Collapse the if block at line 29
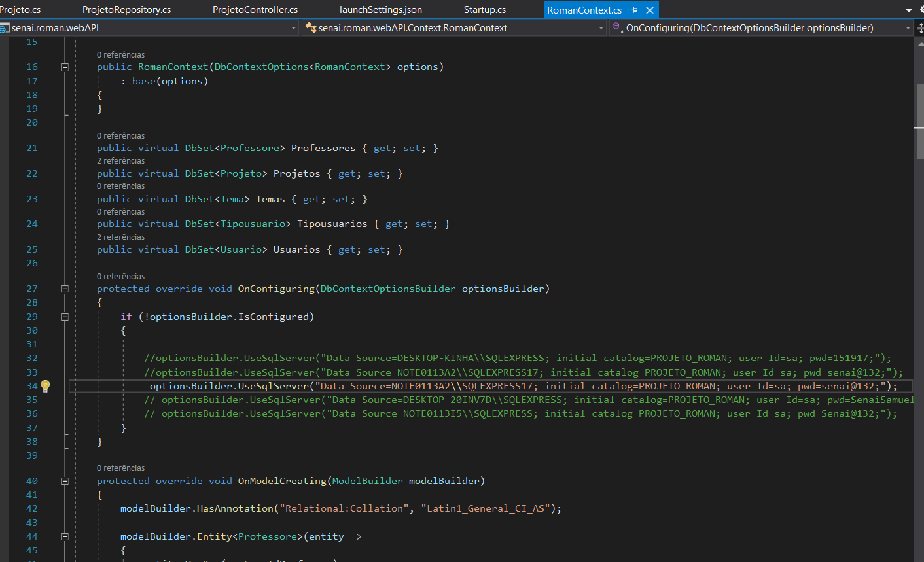The height and width of the screenshot is (562, 924). (x=65, y=317)
